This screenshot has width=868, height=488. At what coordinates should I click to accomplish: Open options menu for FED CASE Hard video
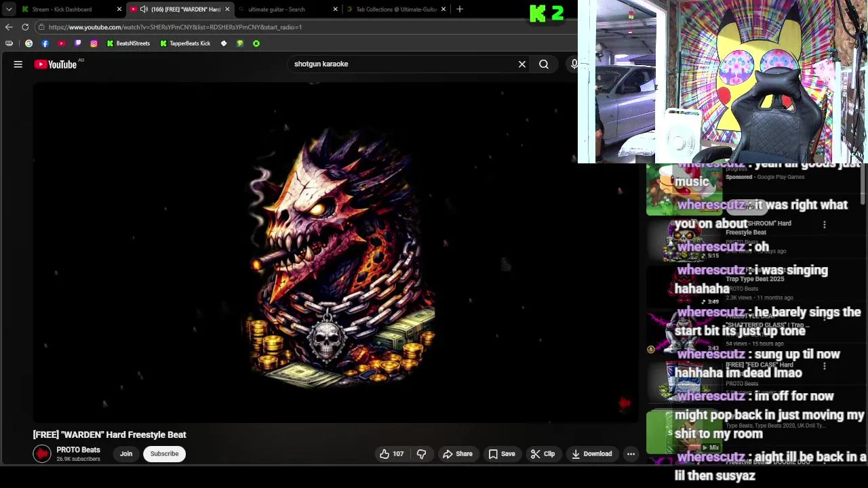[825, 366]
